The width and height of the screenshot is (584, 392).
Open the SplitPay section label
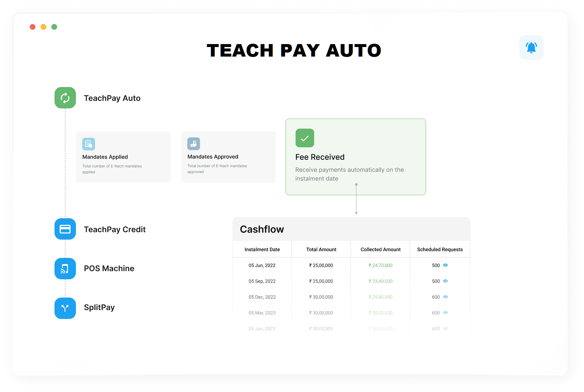(99, 308)
